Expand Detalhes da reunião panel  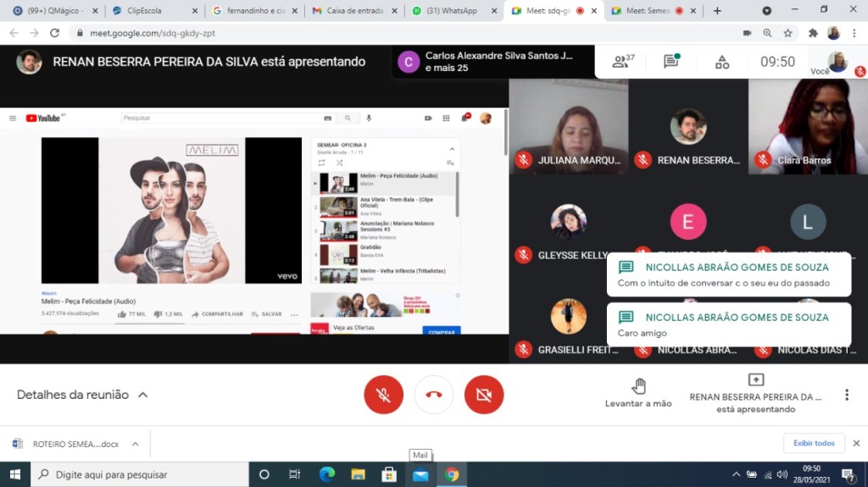coord(82,395)
